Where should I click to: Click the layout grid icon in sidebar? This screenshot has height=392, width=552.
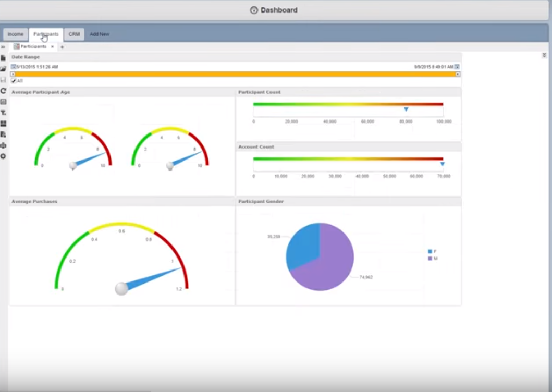click(x=3, y=124)
